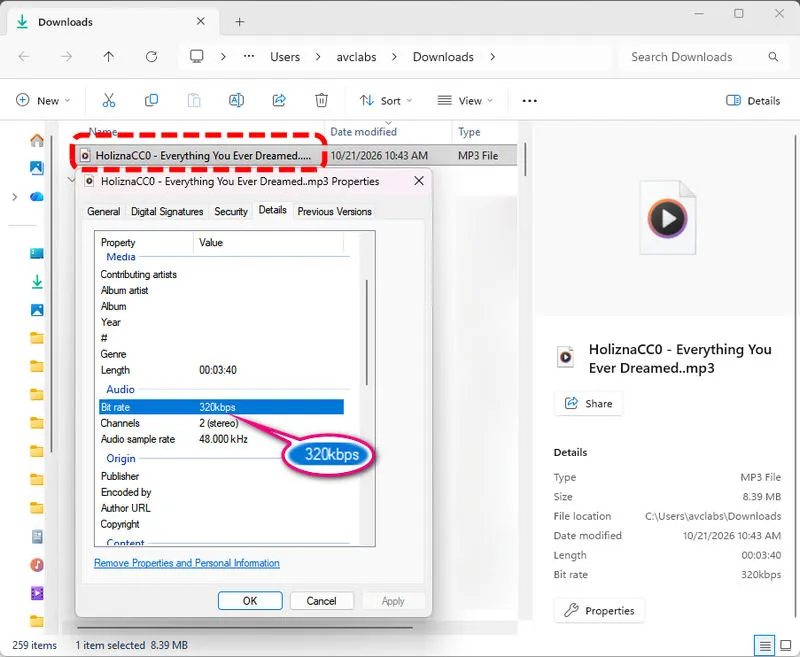Switch to the Digital Signatures tab
Image resolution: width=800 pixels, height=657 pixels.
tap(167, 211)
